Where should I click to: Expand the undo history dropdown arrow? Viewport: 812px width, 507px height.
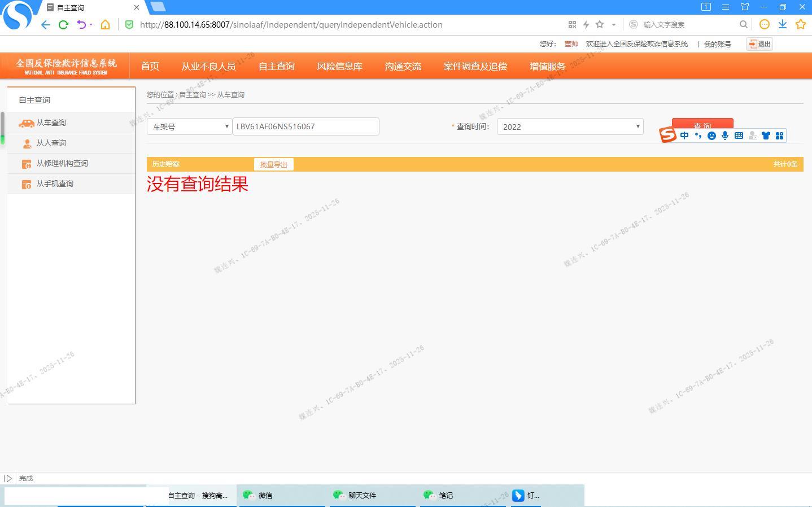pos(91,25)
